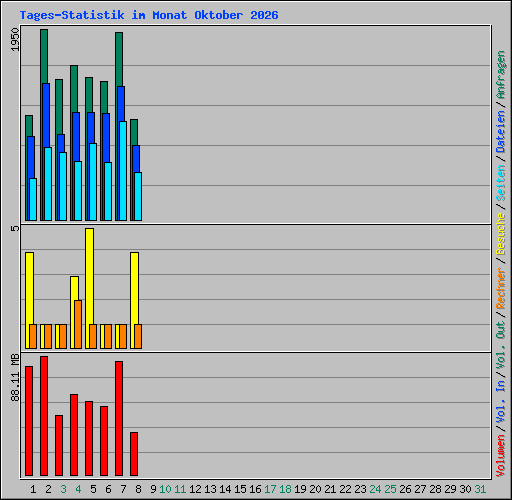The height and width of the screenshot is (500, 512).
Task: Click the orange Rechner bar for day 1
Action: (x=33, y=336)
